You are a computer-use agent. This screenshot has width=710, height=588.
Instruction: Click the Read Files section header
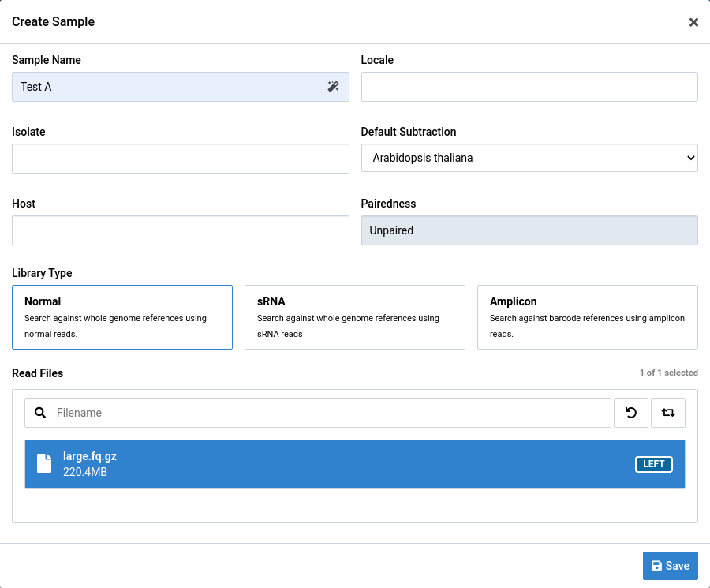36,373
